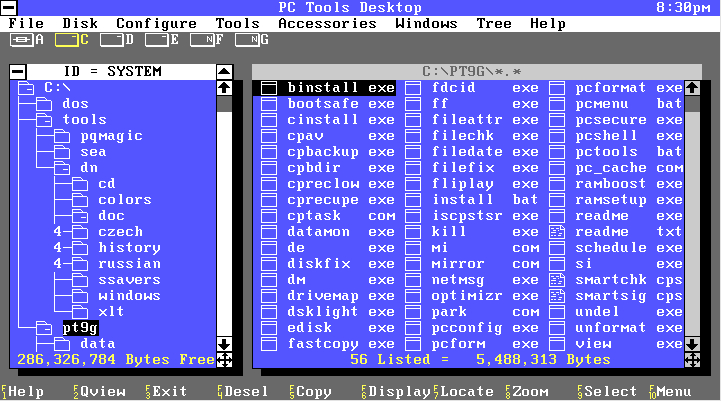Screen dimensions: 721x401
Task: Open the Disk menu
Action: 80,24
